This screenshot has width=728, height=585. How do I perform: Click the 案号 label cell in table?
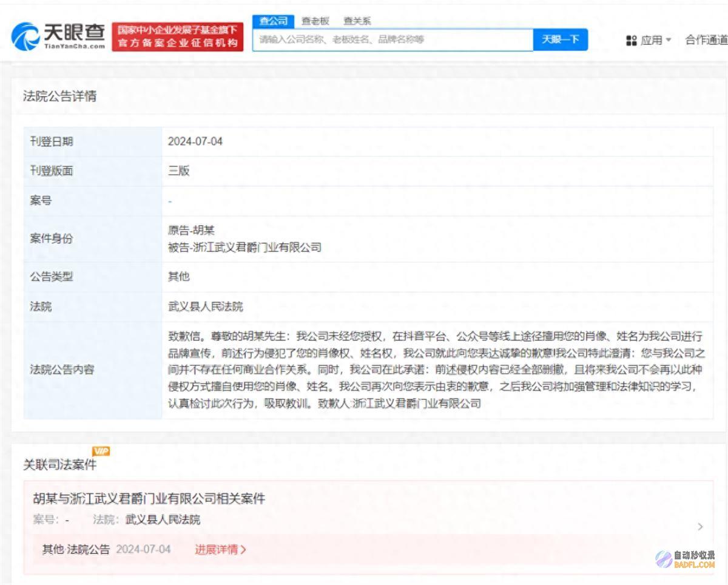tap(93, 201)
